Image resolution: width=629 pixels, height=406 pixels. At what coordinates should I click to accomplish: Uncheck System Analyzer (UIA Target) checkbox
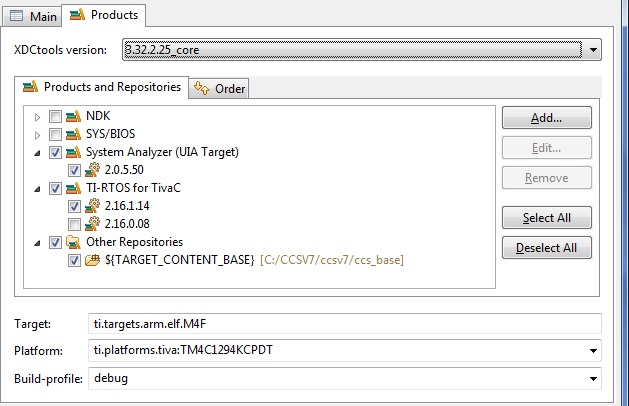55,152
